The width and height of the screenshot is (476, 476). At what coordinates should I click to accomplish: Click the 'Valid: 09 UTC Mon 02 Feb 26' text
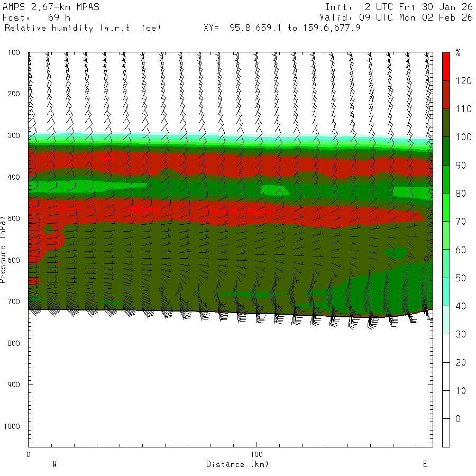(x=396, y=17)
